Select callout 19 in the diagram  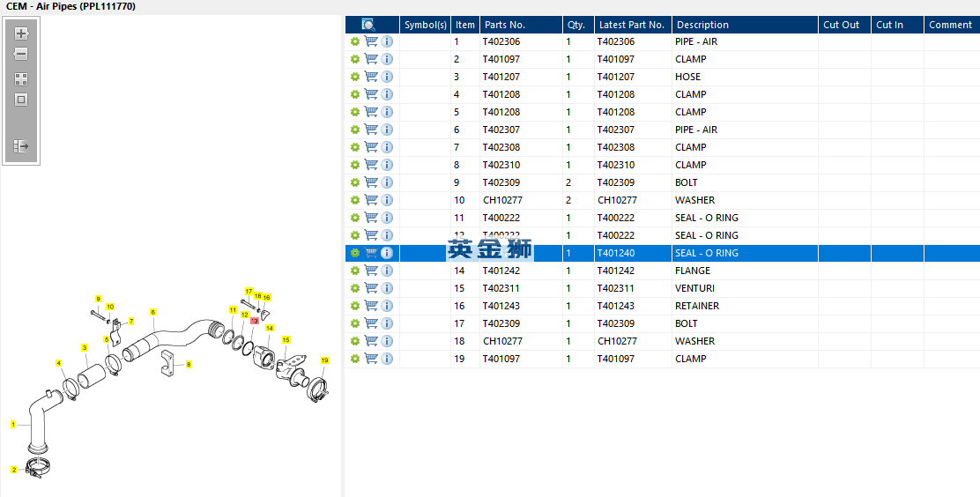pyautogui.click(x=325, y=360)
